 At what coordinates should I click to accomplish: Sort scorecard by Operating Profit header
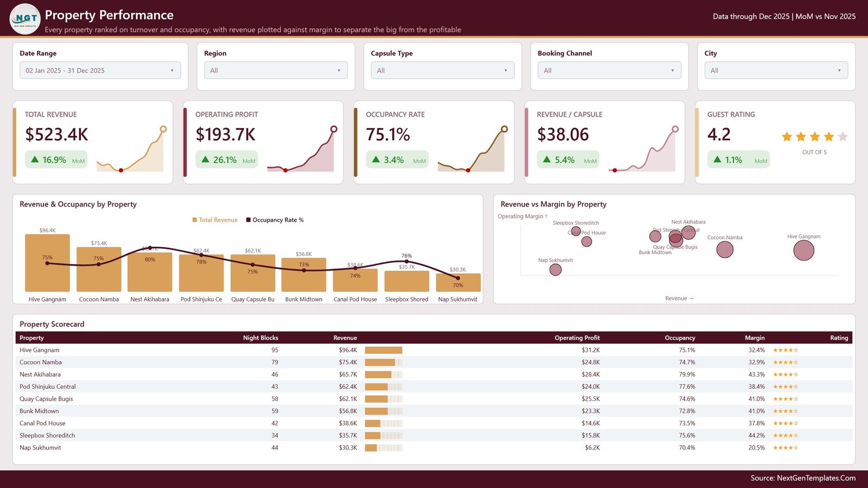(x=577, y=338)
